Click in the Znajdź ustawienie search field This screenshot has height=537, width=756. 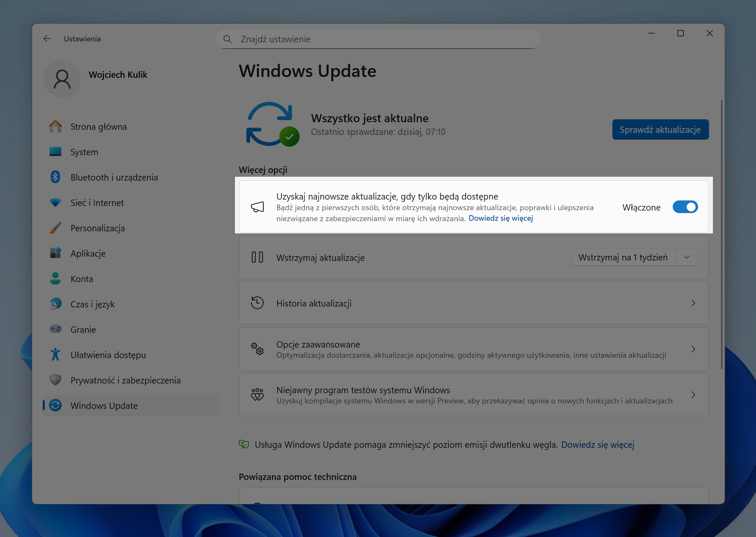click(x=380, y=39)
